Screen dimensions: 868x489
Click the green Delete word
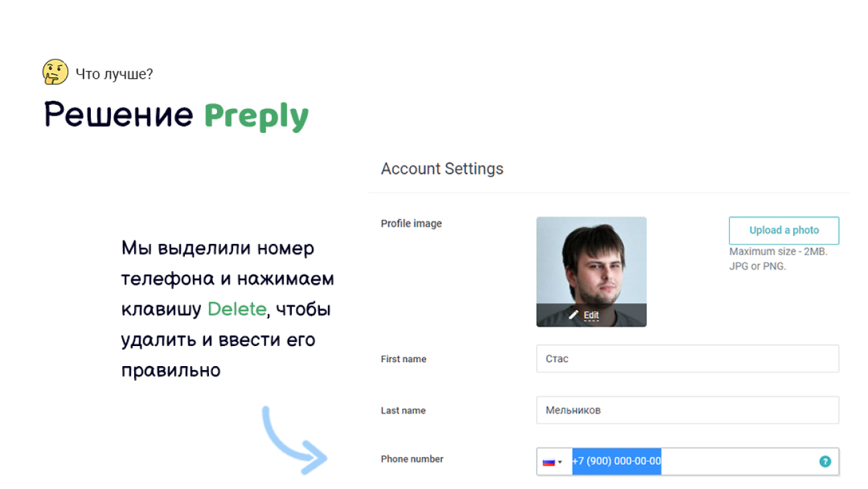[237, 309]
